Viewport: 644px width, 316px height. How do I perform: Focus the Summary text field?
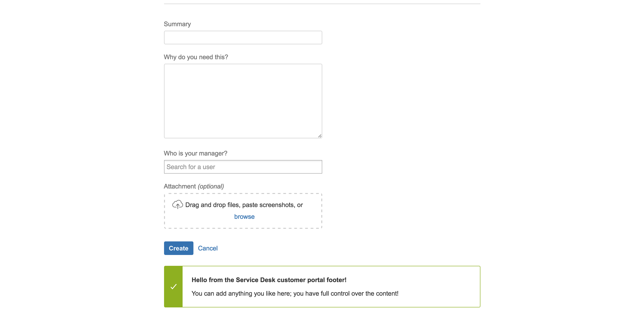[243, 38]
